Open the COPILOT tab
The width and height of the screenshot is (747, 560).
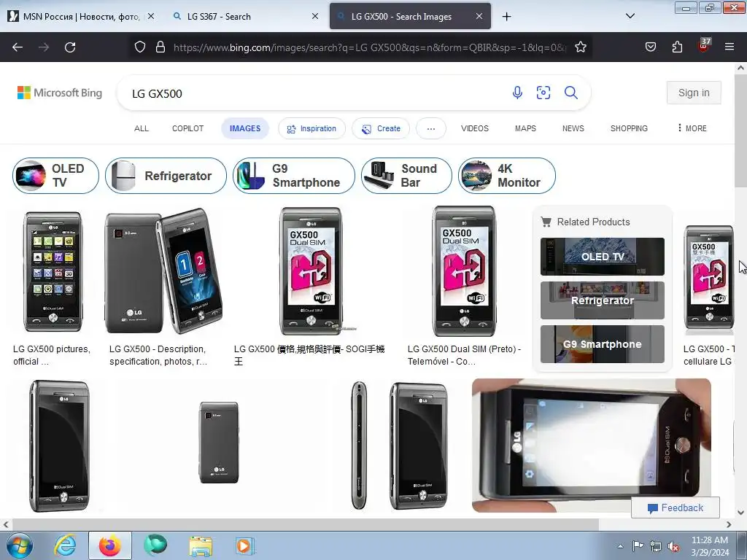click(x=187, y=128)
